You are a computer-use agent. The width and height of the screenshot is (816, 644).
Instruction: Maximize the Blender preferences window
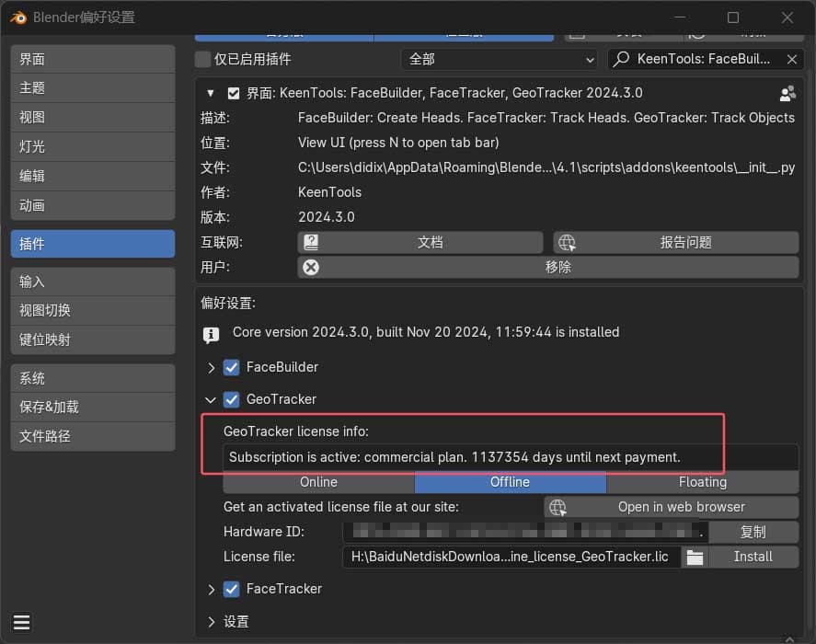(x=732, y=17)
